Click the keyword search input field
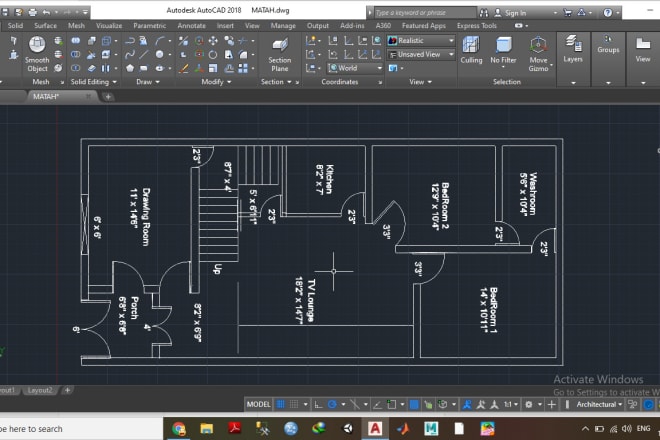This screenshot has height=440, width=660. click(425, 13)
